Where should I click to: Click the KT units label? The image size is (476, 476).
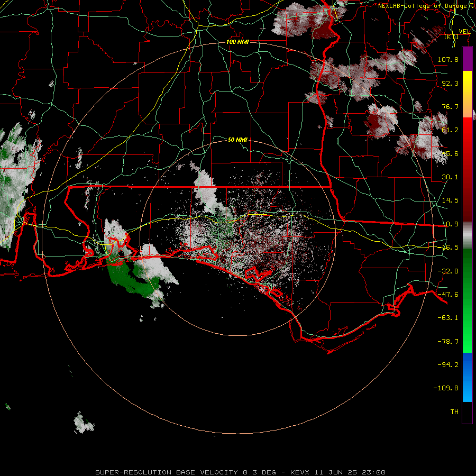452,36
